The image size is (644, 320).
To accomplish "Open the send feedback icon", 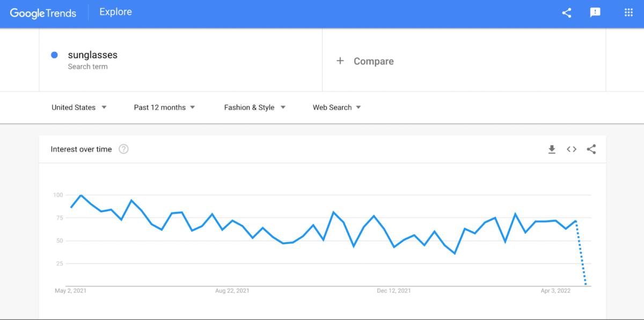I will click(x=595, y=13).
